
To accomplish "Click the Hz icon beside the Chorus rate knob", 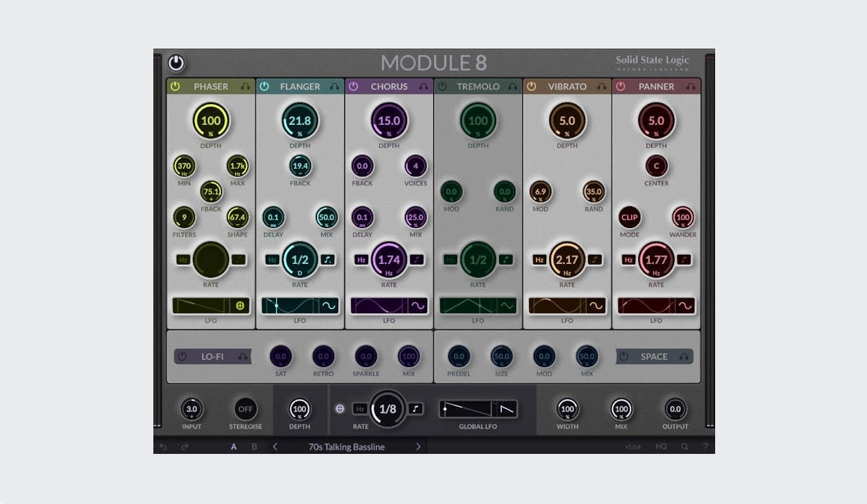I will (x=362, y=261).
